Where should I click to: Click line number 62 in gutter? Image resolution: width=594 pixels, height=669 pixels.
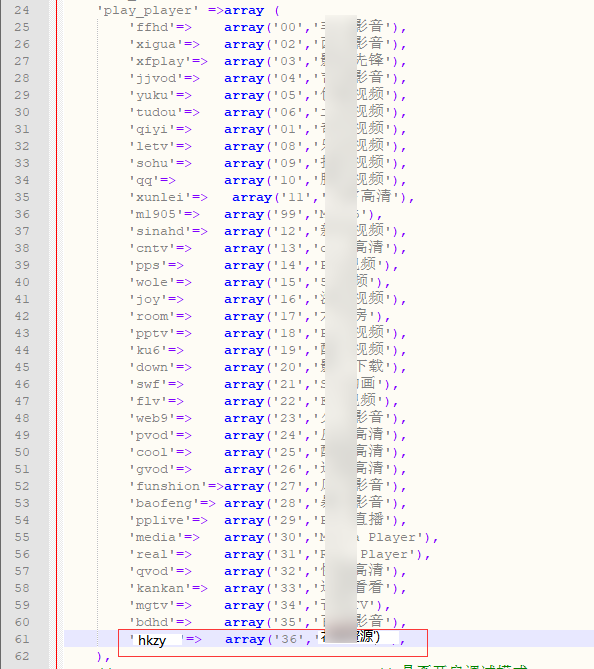[22, 656]
